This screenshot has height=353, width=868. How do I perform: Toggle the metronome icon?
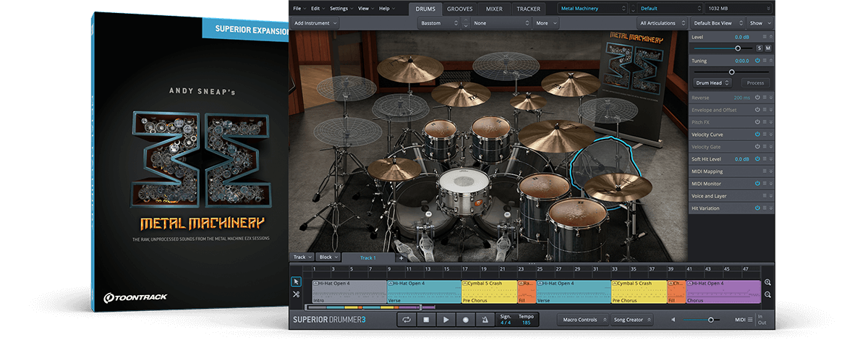pos(485,319)
